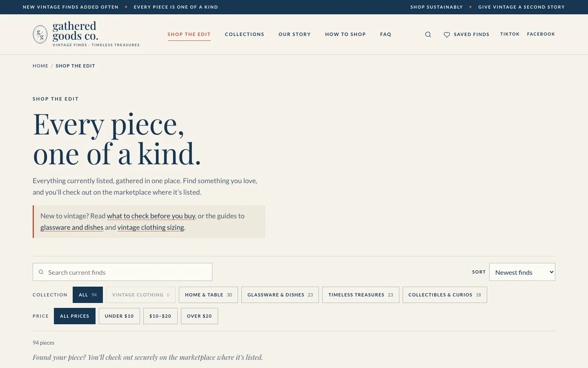Go to Collections in the main navigation
Image resolution: width=588 pixels, height=368 pixels.
245,34
